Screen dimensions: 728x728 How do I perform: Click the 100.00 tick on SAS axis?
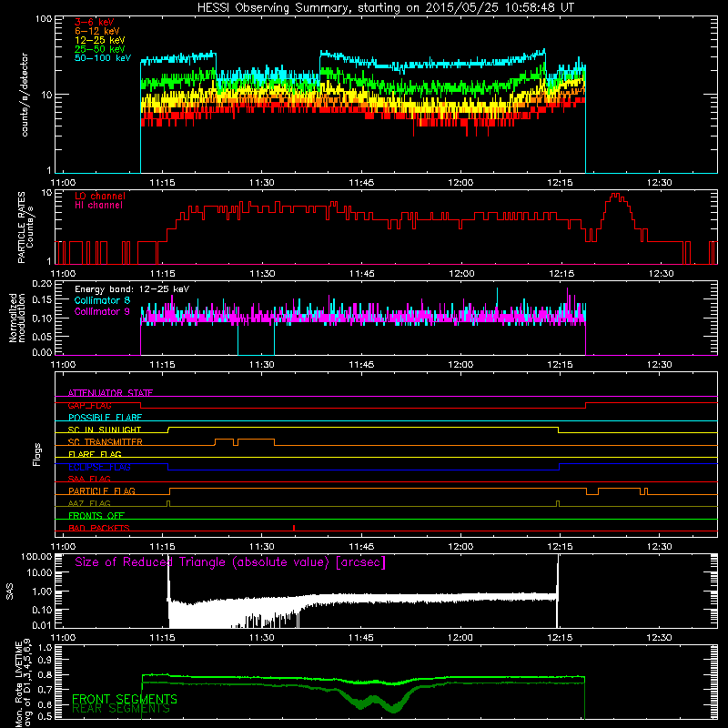(36, 557)
